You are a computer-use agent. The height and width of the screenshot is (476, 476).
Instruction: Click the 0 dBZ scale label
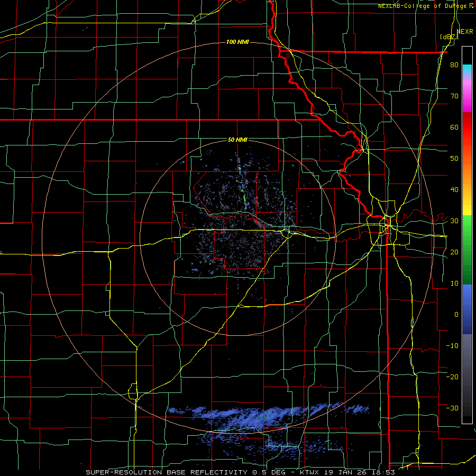(x=456, y=315)
